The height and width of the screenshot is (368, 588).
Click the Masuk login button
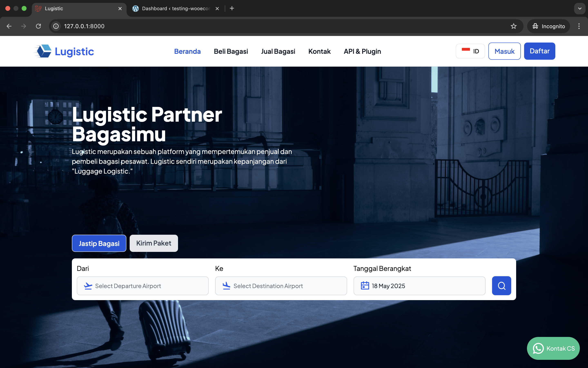(504, 51)
